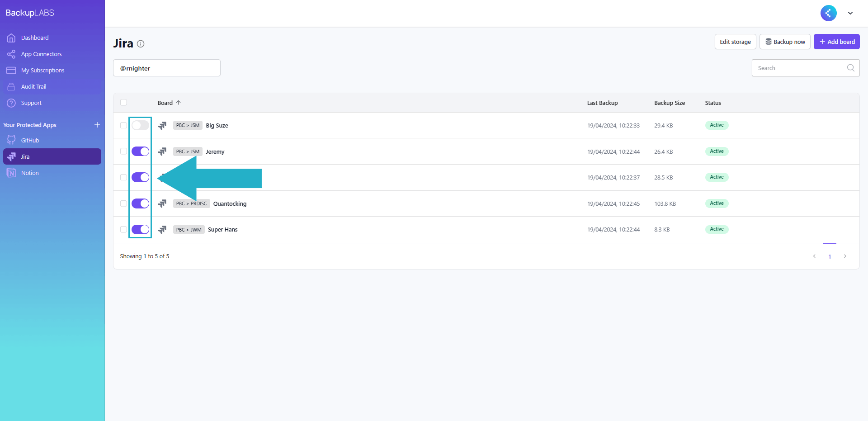Click the PBC > JWM tag
This screenshot has height=421, width=868.
tap(189, 230)
